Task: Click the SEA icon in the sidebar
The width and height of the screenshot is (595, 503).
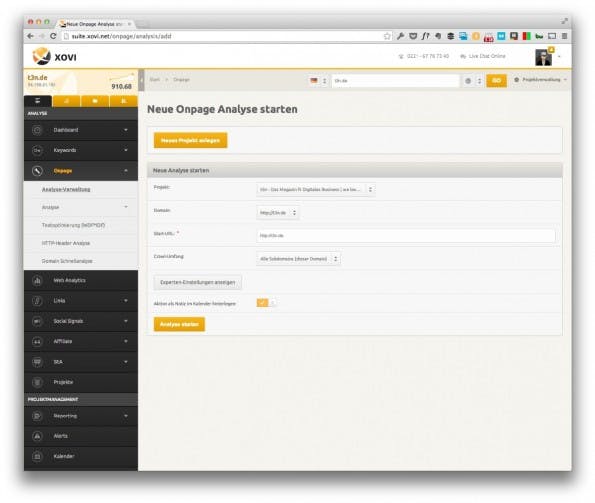Action: pos(37,362)
